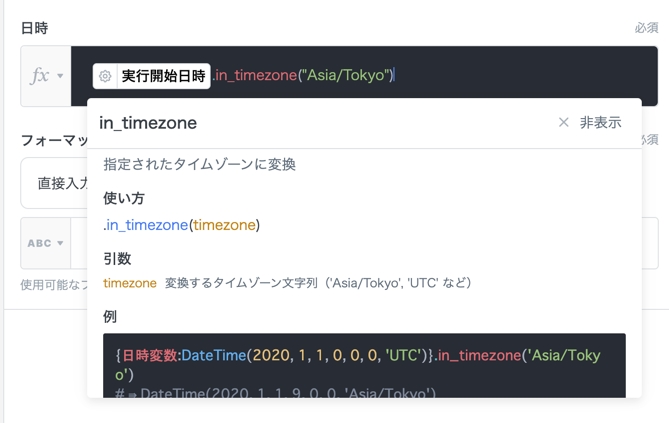Click the 指定されたタイムゾーンに変換 description
Image resolution: width=669 pixels, height=423 pixels.
click(199, 164)
